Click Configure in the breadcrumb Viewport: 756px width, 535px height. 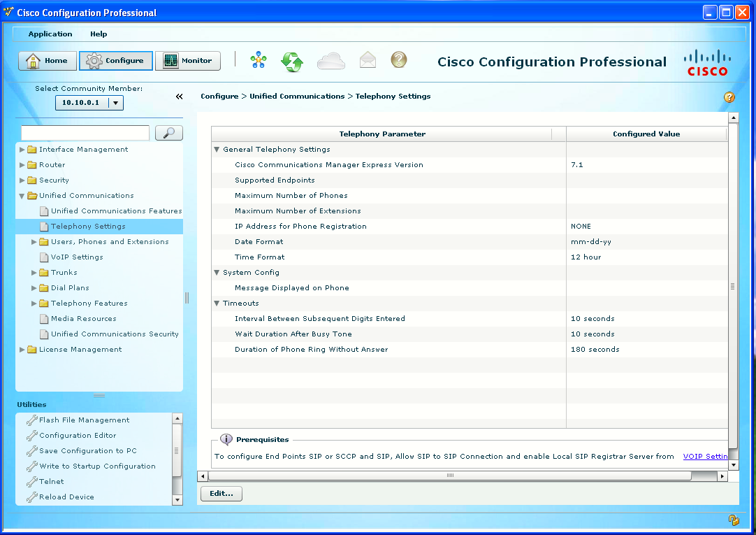point(219,97)
